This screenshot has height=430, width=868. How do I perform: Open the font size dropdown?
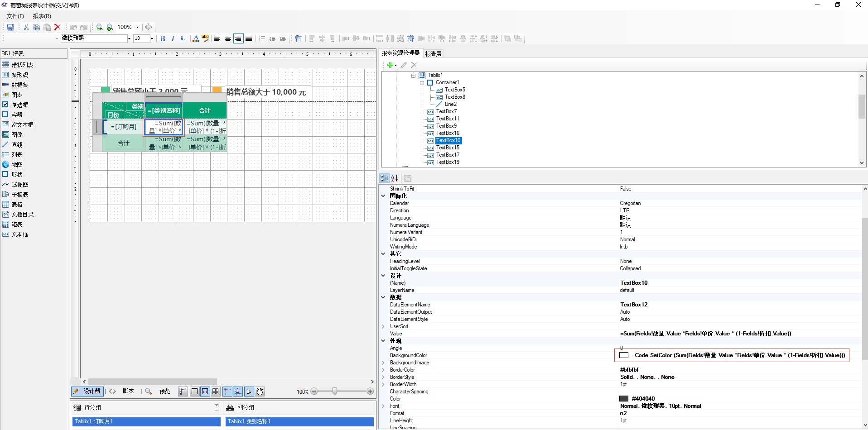pyautogui.click(x=152, y=38)
